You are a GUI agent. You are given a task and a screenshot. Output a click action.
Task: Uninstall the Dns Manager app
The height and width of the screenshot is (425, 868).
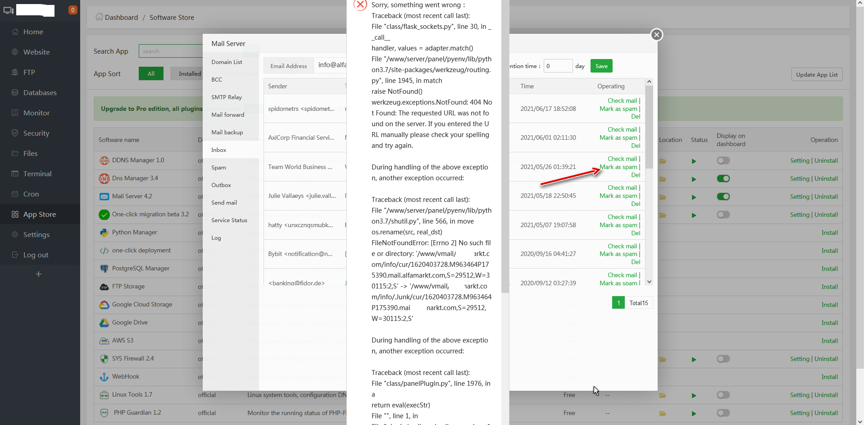click(x=826, y=179)
